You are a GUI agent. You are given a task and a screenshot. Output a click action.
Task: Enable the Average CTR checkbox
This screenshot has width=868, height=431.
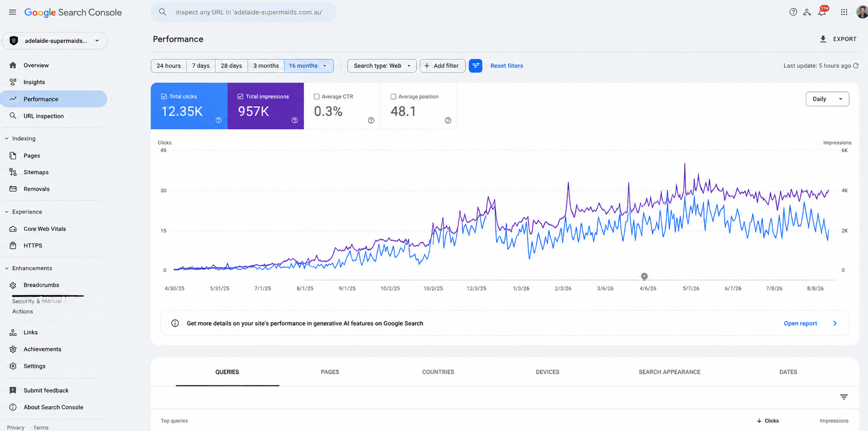[316, 97]
